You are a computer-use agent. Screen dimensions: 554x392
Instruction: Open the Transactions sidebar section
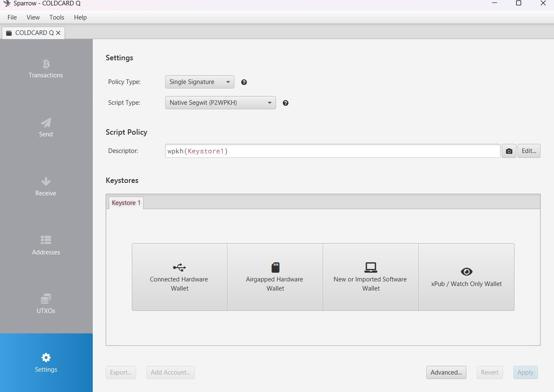[x=46, y=69]
